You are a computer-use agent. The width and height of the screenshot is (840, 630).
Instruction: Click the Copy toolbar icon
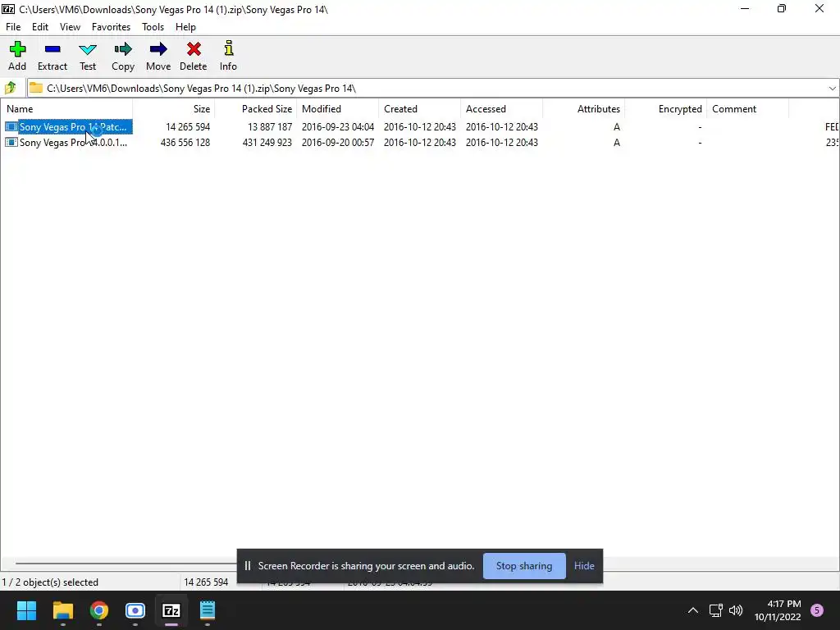(123, 49)
